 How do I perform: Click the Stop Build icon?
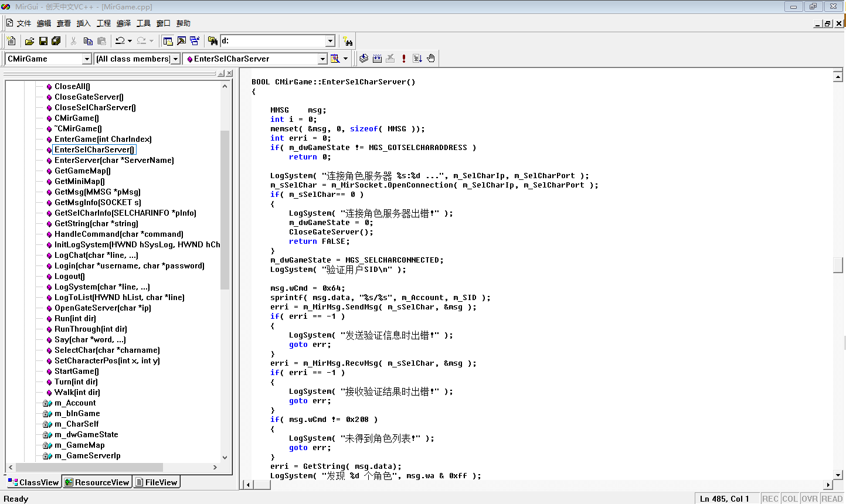pos(390,59)
